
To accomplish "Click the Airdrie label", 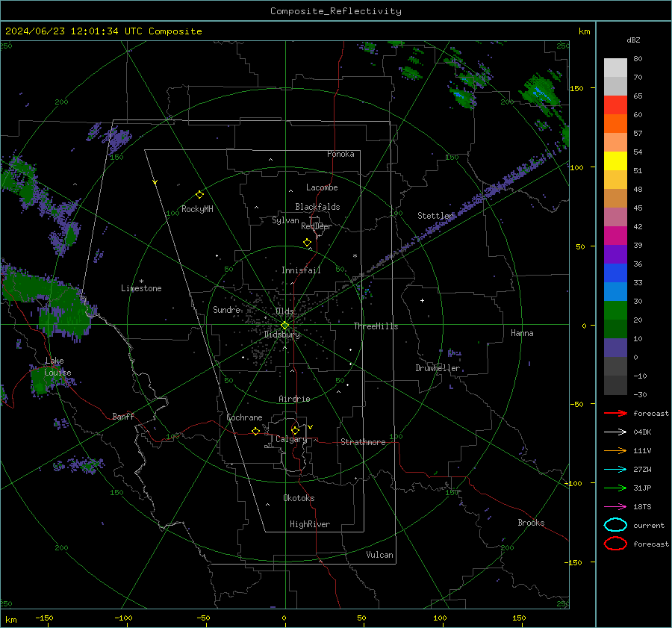I will click(294, 399).
